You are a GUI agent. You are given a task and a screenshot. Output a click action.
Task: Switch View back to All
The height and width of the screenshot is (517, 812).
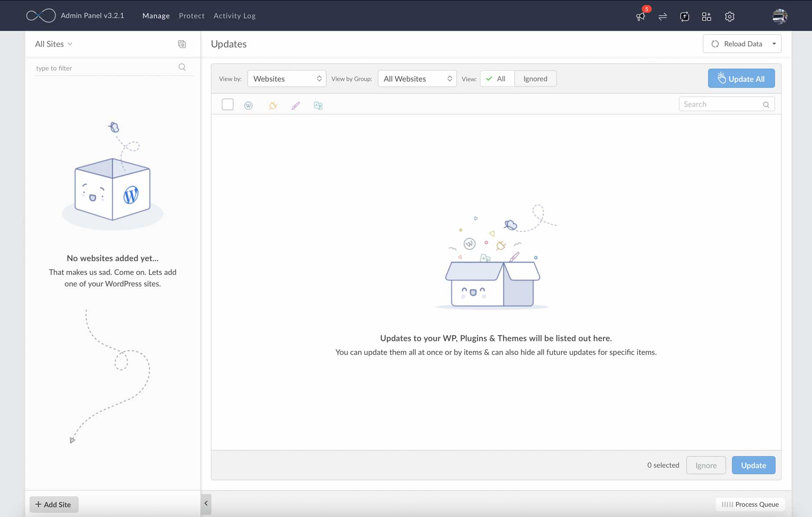496,78
